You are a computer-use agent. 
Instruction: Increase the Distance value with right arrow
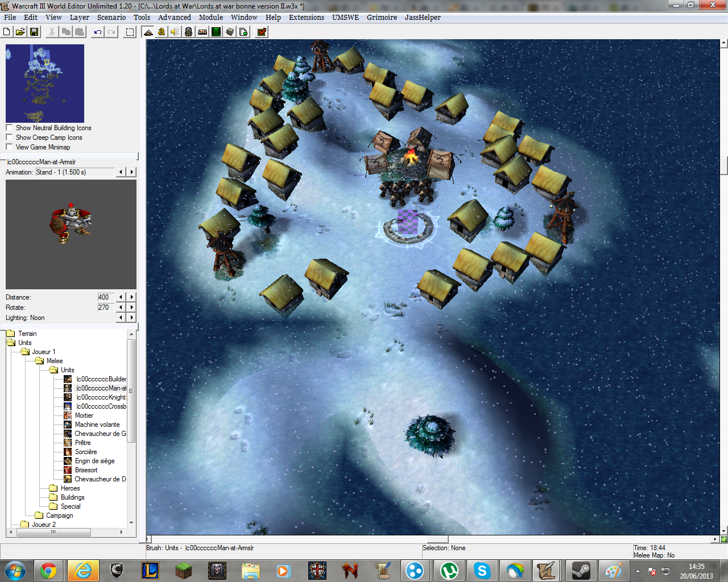pyautogui.click(x=132, y=297)
